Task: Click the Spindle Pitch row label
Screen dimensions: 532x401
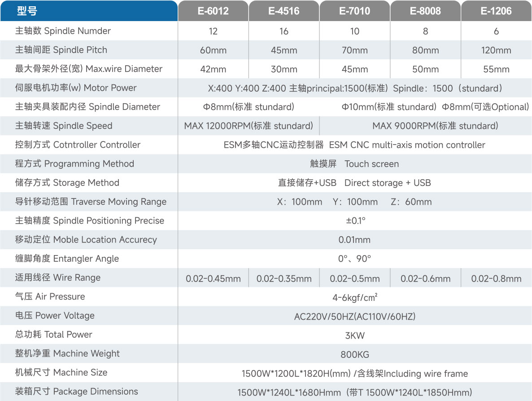Action: [x=61, y=50]
